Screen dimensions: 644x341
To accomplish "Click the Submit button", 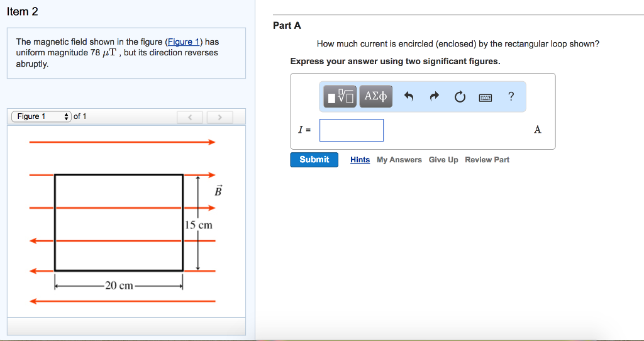I will point(314,160).
